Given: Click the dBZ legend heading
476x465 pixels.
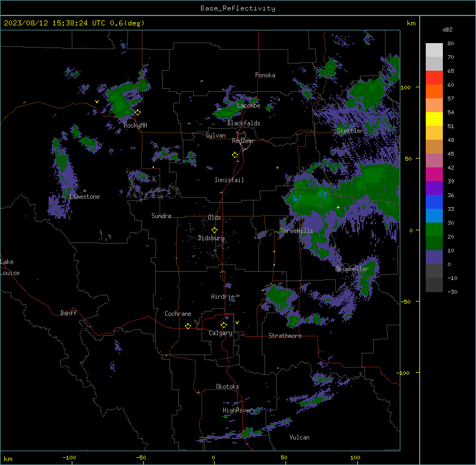Looking at the screenshot, I should (x=447, y=30).
